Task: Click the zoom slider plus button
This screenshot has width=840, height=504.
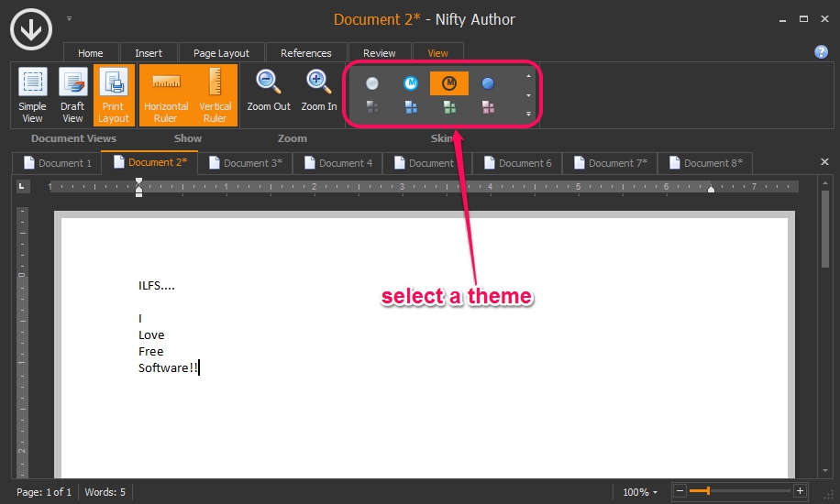Action: [800, 492]
